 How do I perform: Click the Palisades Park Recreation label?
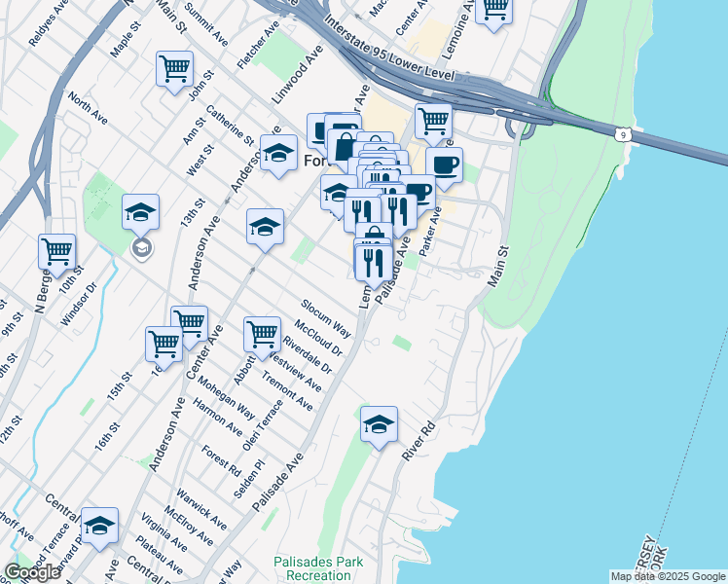point(318,568)
